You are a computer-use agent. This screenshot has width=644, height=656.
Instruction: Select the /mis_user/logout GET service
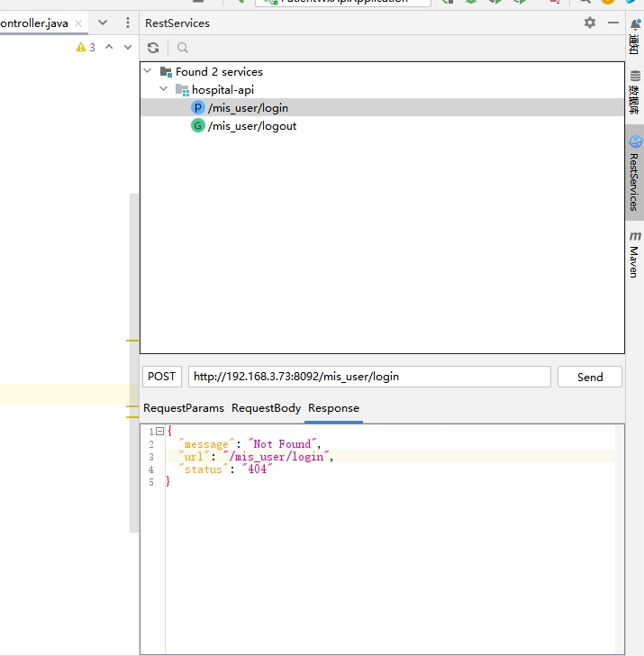click(x=382, y=125)
